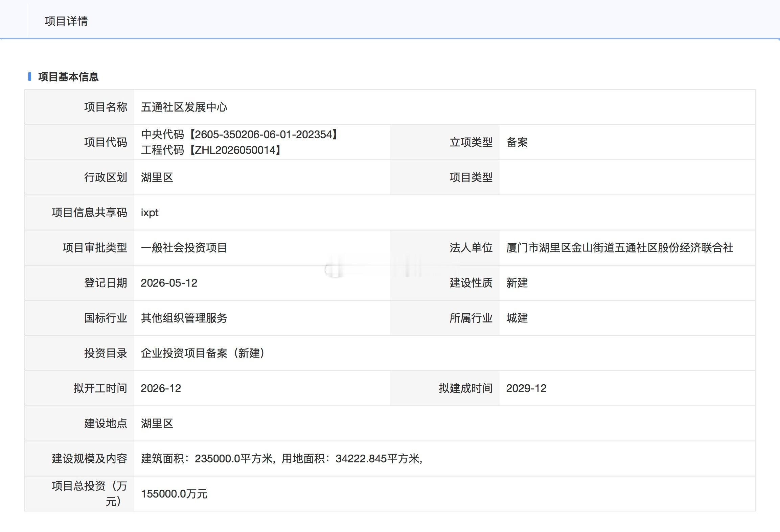
Task: Select the 项目详情 tab header
Action: tap(66, 21)
